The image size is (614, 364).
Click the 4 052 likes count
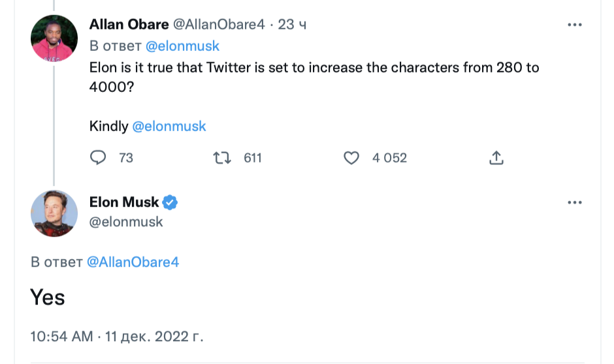click(389, 158)
